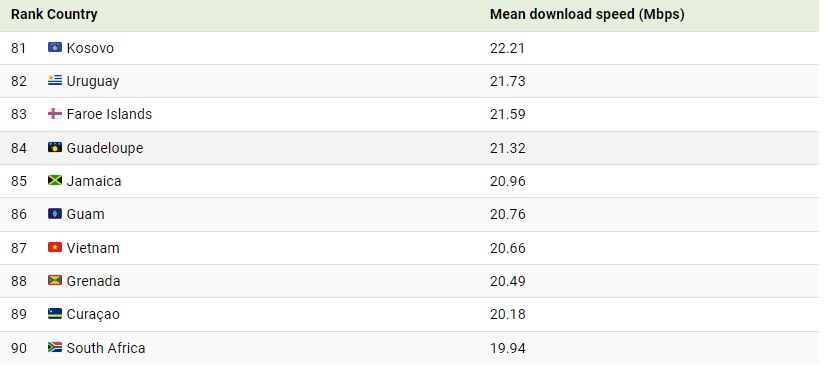Image resolution: width=827 pixels, height=368 pixels.
Task: Click the Faroe Islands flag icon
Action: tap(55, 114)
